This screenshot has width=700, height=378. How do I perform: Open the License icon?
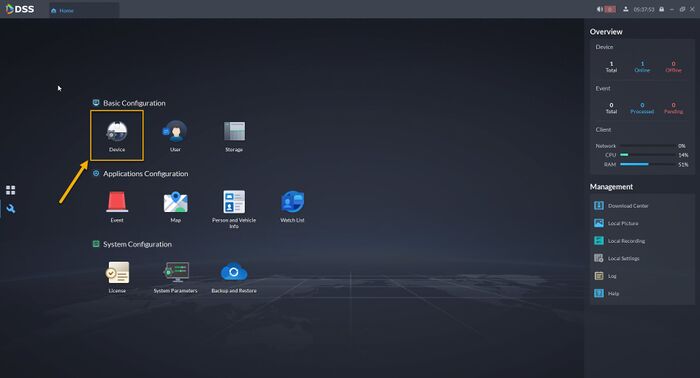[x=117, y=272]
